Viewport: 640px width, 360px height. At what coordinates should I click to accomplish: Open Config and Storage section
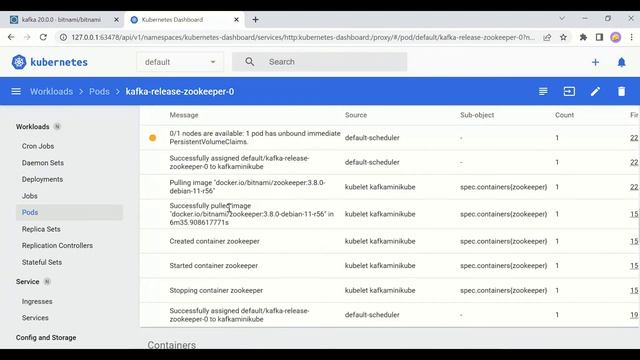tap(46, 338)
